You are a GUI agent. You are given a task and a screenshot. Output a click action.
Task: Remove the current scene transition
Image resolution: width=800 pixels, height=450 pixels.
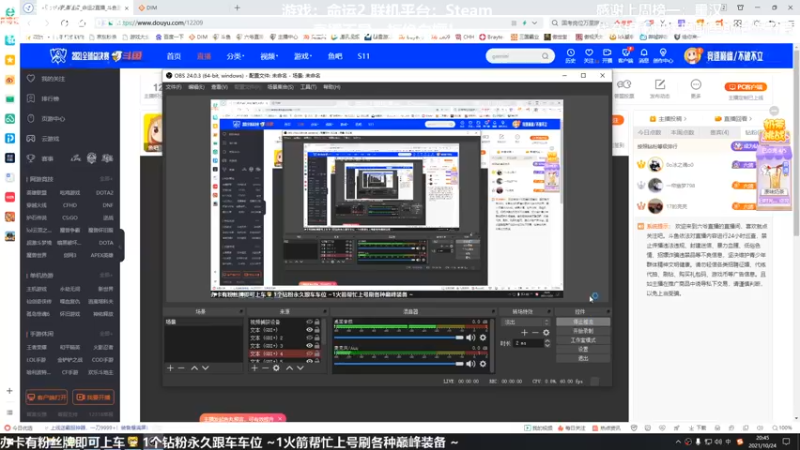pyautogui.click(x=535, y=333)
